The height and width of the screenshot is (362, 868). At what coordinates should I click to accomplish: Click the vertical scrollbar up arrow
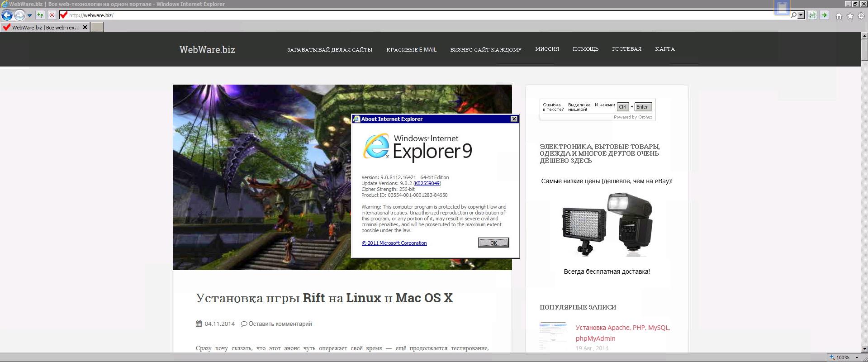(x=864, y=36)
